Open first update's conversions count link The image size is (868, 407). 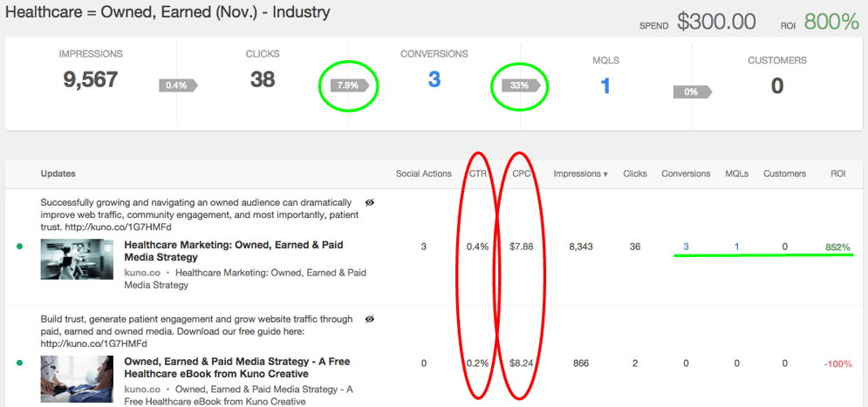(x=686, y=247)
